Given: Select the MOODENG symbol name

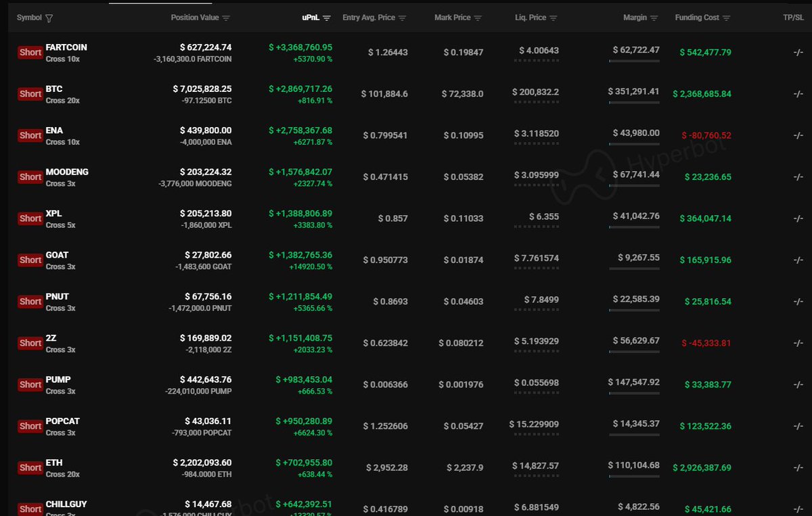Looking at the screenshot, I should [x=67, y=172].
